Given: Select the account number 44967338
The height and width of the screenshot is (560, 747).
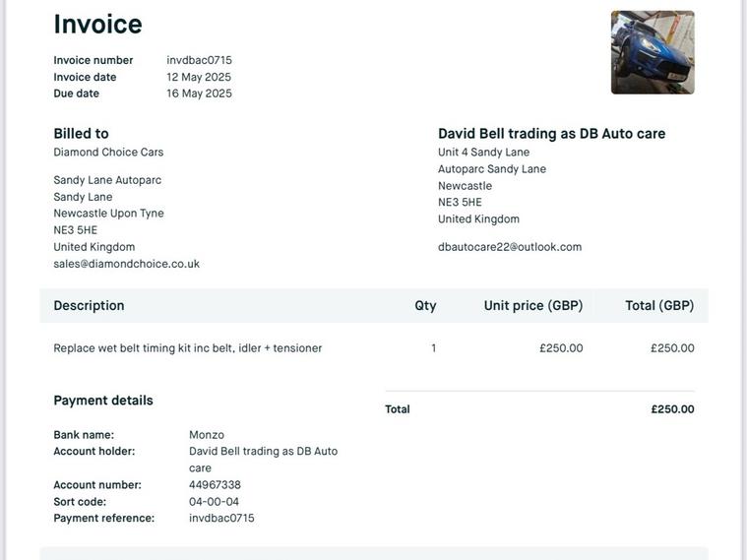Looking at the screenshot, I should (x=215, y=484).
